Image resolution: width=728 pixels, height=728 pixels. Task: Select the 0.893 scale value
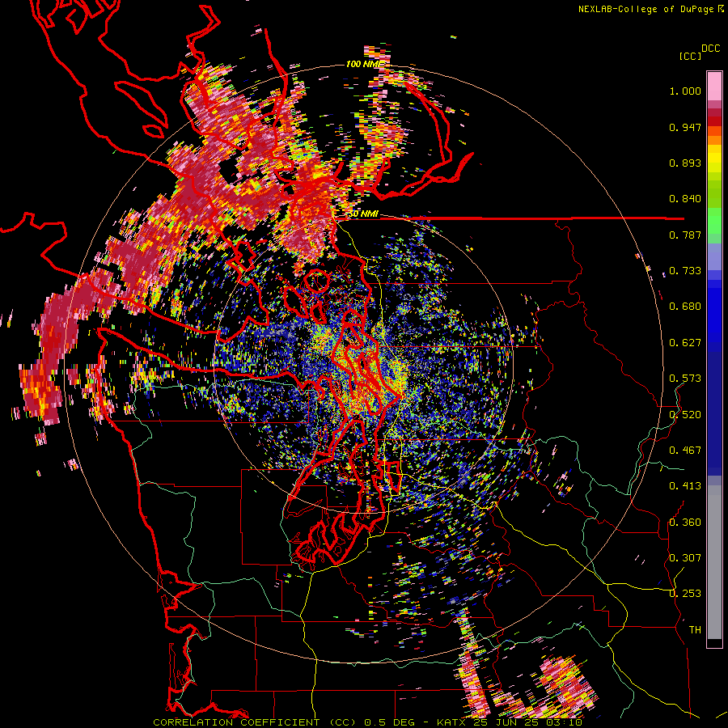click(x=685, y=163)
